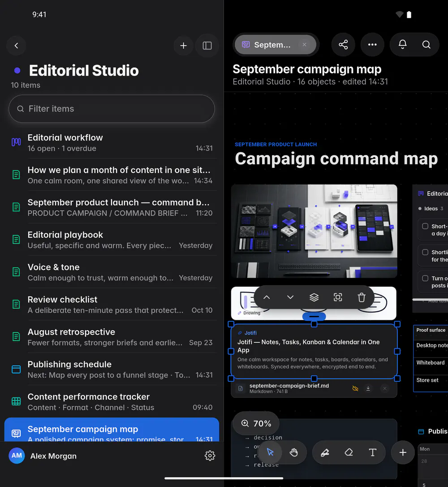Check the 'Shortli' task checkbox
The width and height of the screenshot is (448, 487).
[x=425, y=252]
